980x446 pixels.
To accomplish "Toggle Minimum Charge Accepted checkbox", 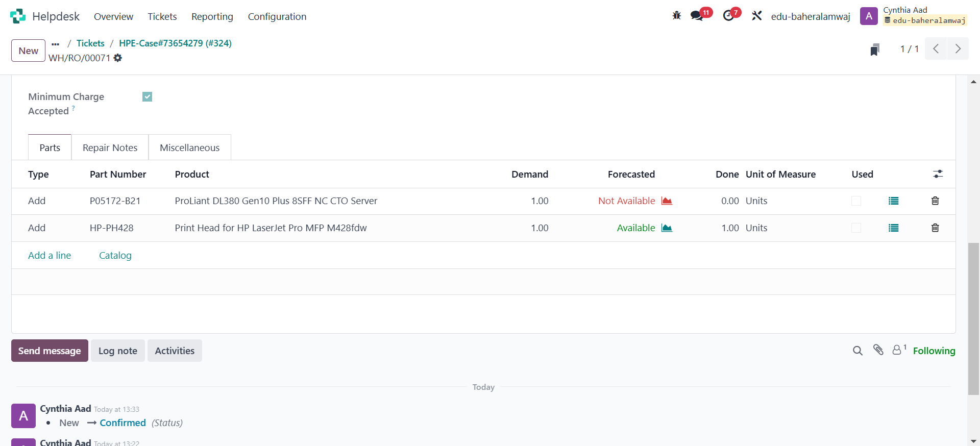I will (147, 97).
